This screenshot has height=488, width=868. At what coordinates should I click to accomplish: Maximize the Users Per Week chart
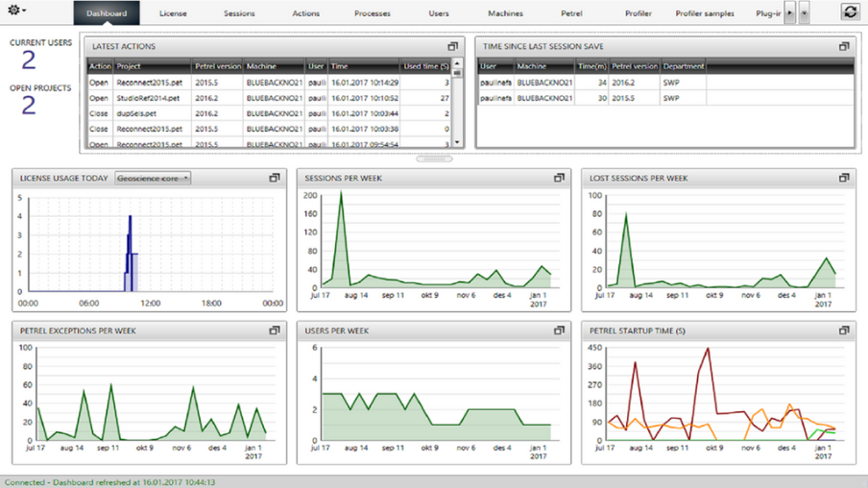[x=559, y=330]
